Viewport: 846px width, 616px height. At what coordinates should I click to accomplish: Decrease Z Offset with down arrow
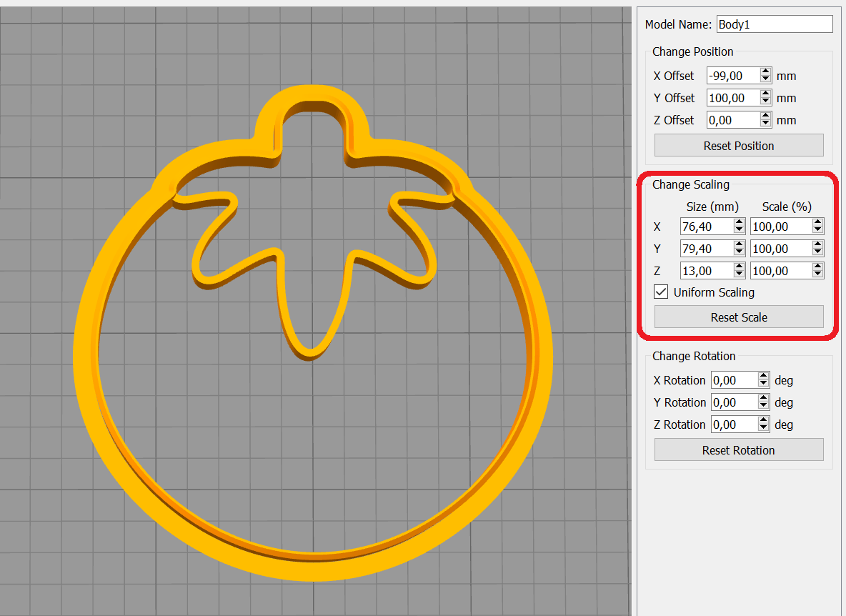(x=765, y=124)
